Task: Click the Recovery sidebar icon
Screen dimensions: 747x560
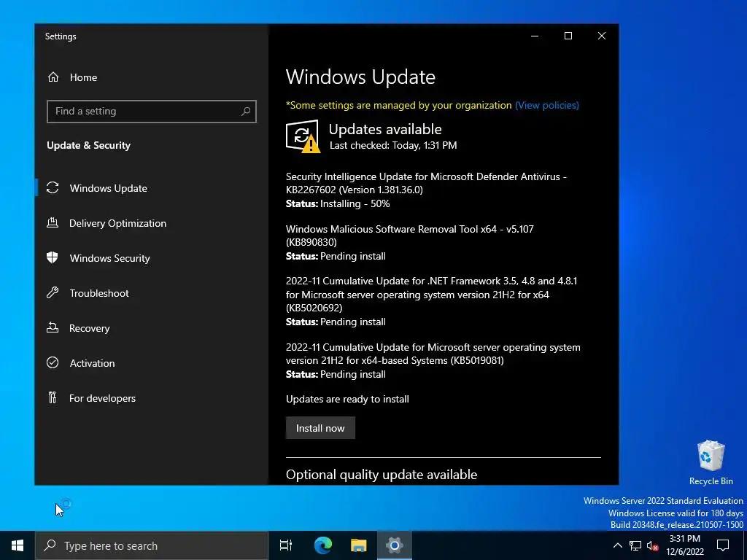Action: [53, 327]
